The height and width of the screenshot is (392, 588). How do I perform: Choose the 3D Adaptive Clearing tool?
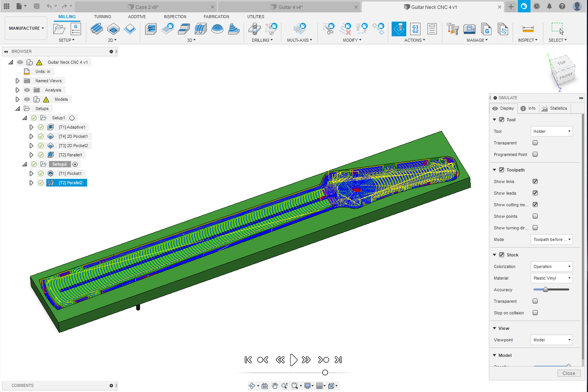point(151,29)
